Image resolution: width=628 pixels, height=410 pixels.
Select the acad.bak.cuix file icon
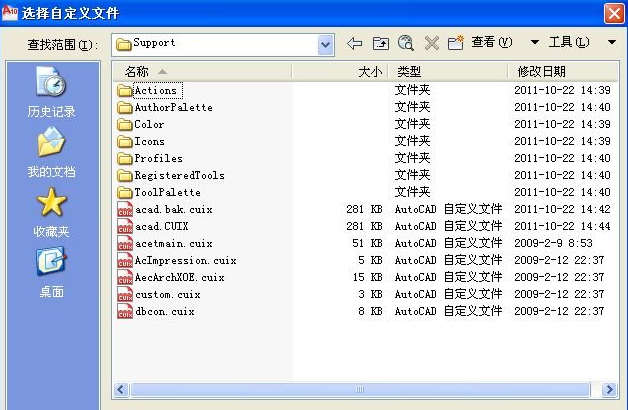[x=125, y=209]
